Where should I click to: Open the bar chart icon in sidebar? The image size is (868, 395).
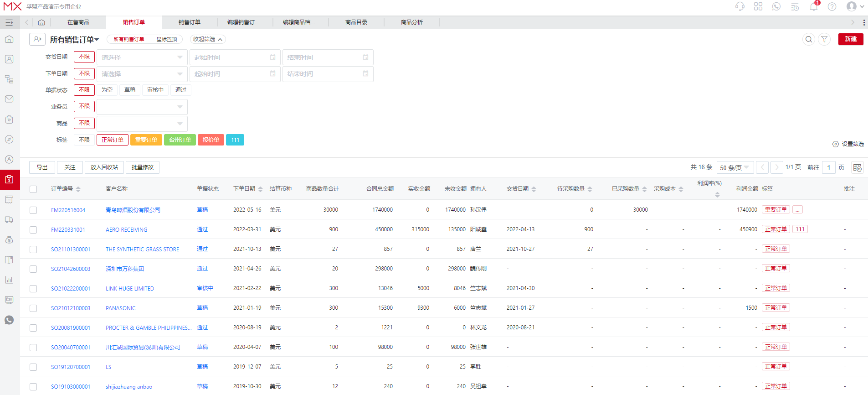(x=9, y=280)
